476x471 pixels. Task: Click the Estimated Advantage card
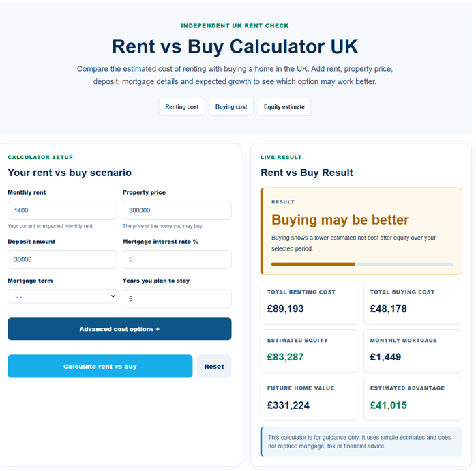[413, 399]
